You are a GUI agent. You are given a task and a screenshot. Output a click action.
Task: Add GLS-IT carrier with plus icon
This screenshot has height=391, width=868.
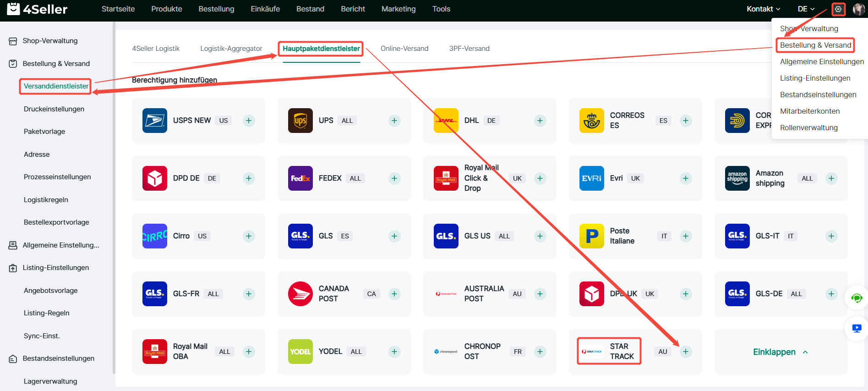[x=831, y=236]
